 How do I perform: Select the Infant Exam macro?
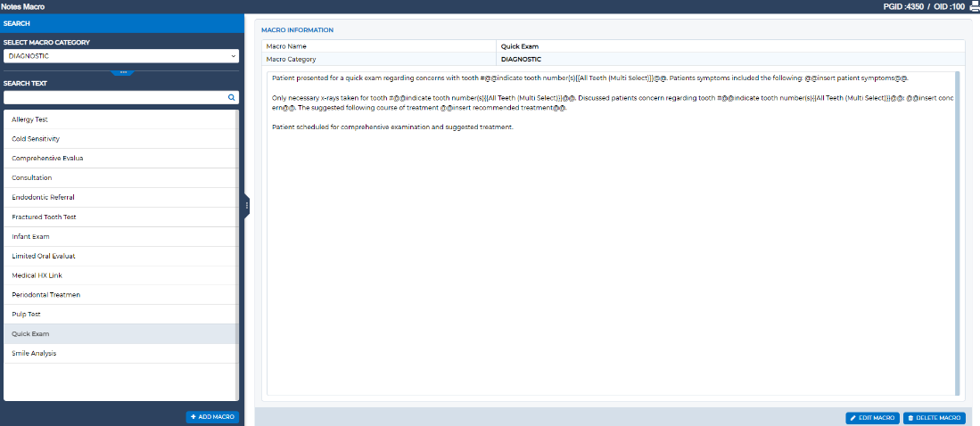click(120, 237)
